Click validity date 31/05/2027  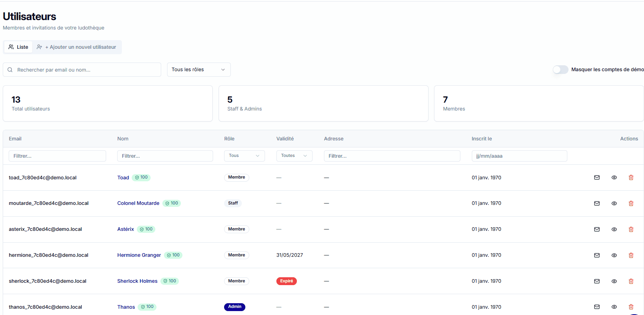pos(290,255)
